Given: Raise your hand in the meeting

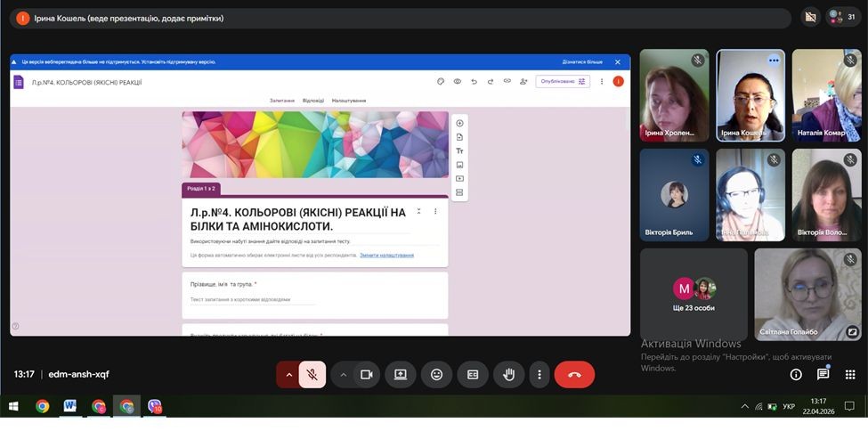Looking at the screenshot, I should click(x=508, y=375).
